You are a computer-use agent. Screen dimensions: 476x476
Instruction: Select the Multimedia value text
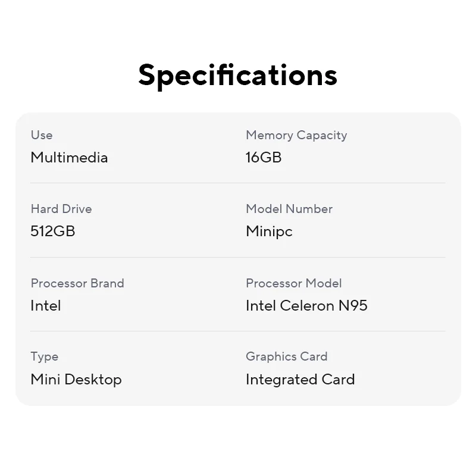click(69, 158)
